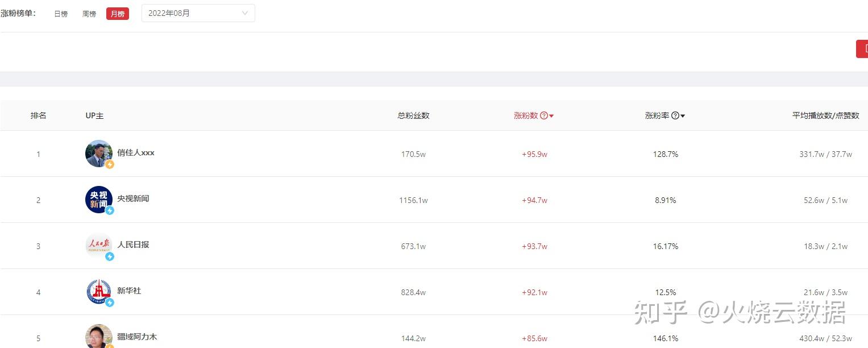Click the 总粉丝数 column header
This screenshot has width=868, height=348.
(x=413, y=116)
